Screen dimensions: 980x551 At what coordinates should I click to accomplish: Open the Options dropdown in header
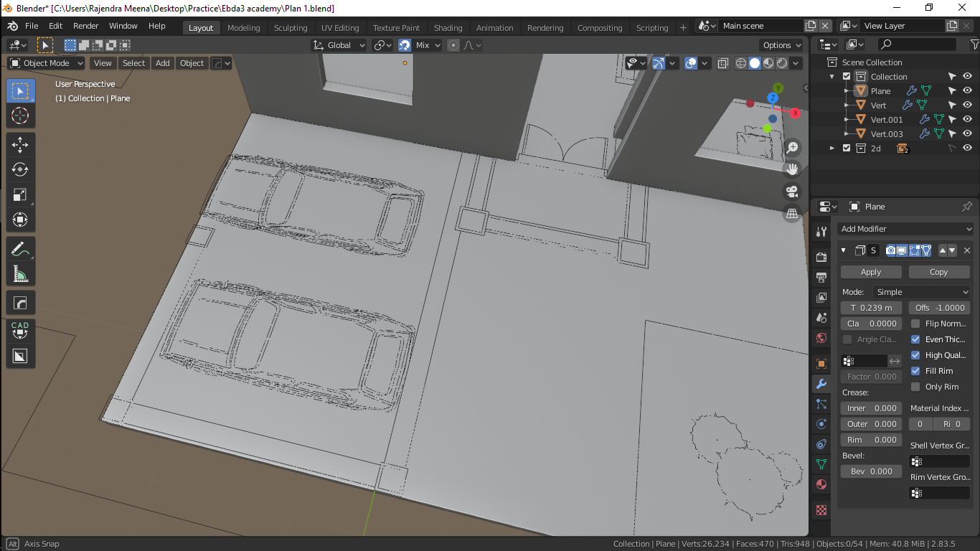pyautogui.click(x=782, y=45)
